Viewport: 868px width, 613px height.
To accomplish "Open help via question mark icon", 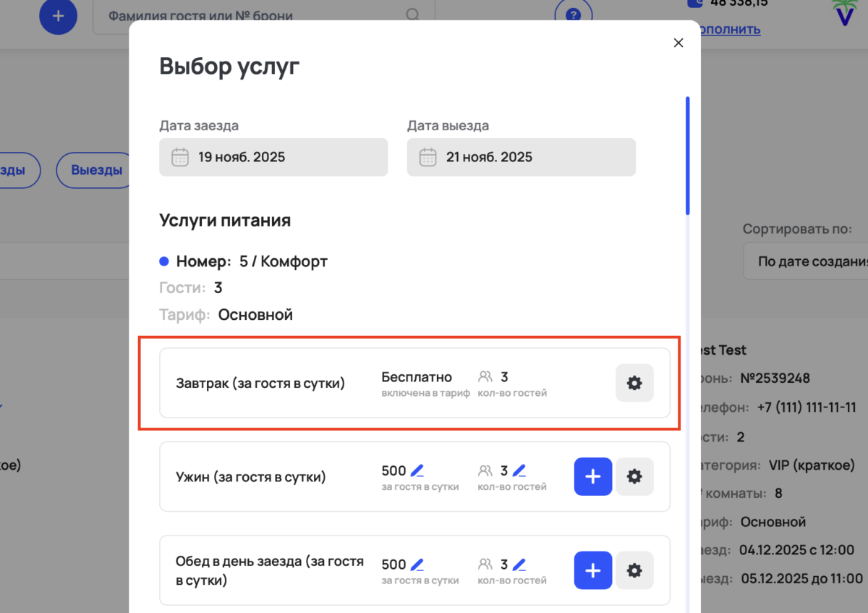I will coord(573,12).
